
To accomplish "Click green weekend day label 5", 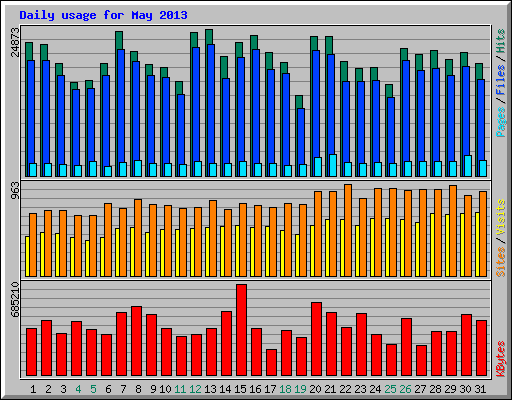I will [93, 389].
